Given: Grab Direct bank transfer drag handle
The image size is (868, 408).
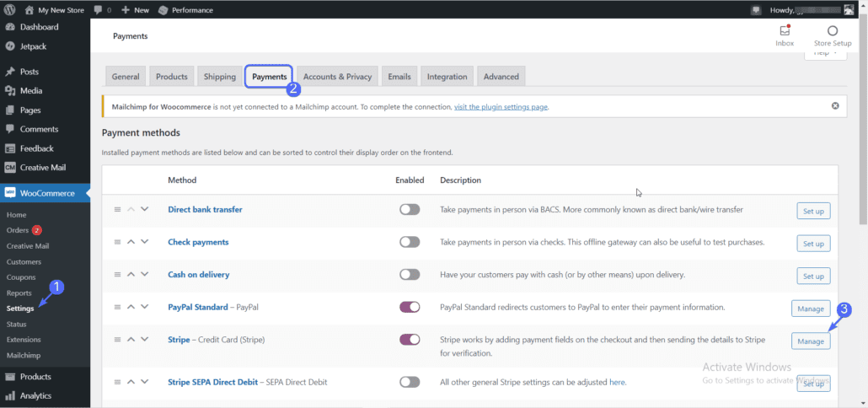Looking at the screenshot, I should [117, 210].
